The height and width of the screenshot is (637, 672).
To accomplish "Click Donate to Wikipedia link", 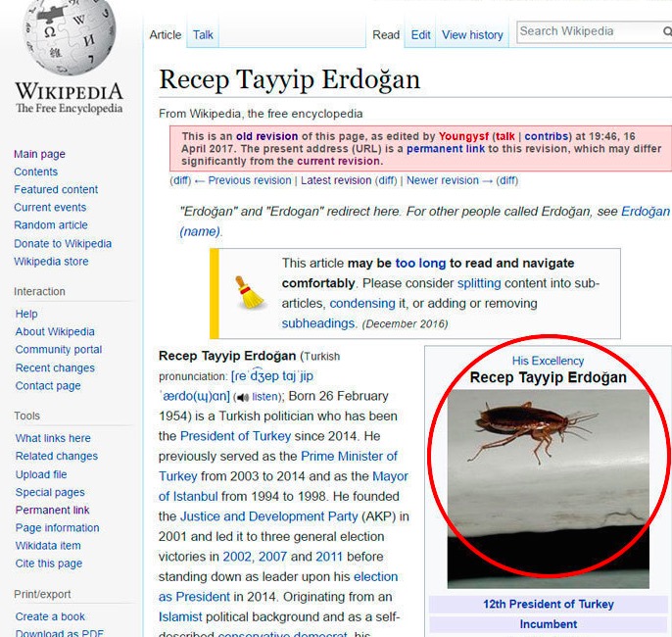I will coord(63,243).
